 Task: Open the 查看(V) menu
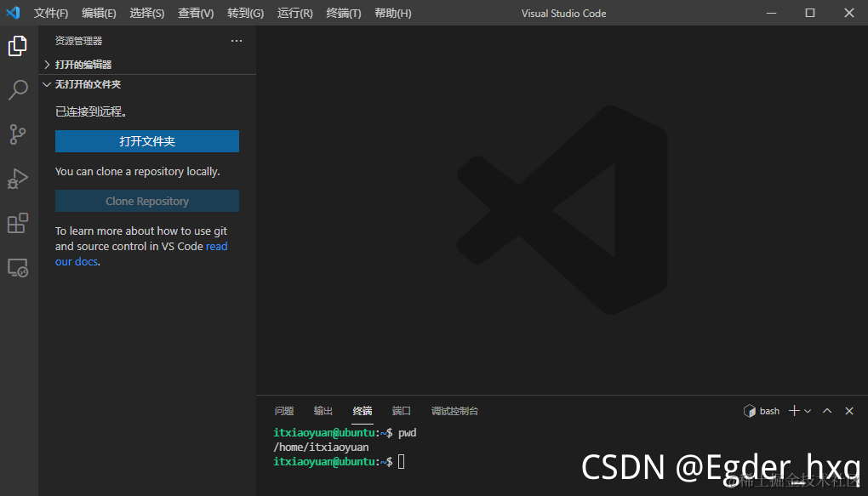[x=196, y=13]
